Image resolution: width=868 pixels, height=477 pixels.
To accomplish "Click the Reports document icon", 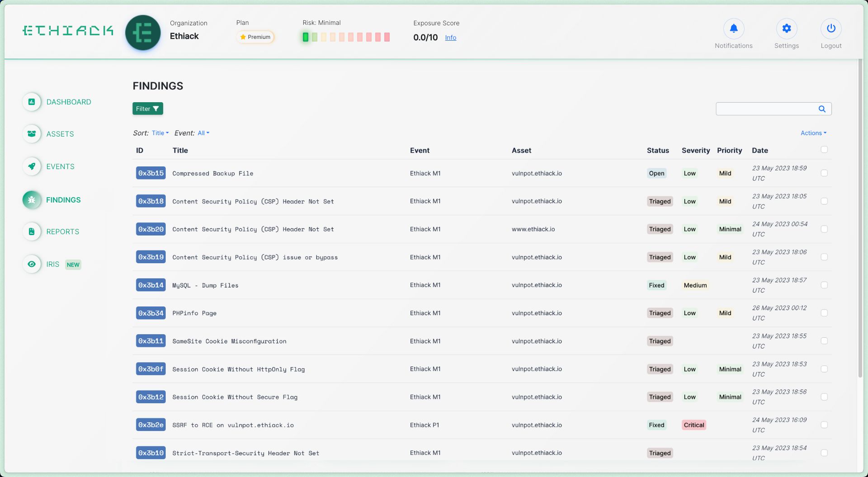I will pyautogui.click(x=32, y=231).
